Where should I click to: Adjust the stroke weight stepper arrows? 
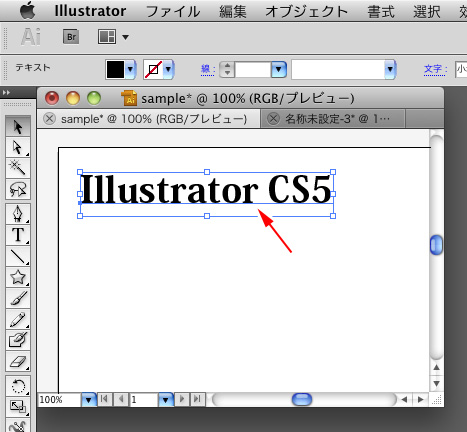click(x=227, y=69)
